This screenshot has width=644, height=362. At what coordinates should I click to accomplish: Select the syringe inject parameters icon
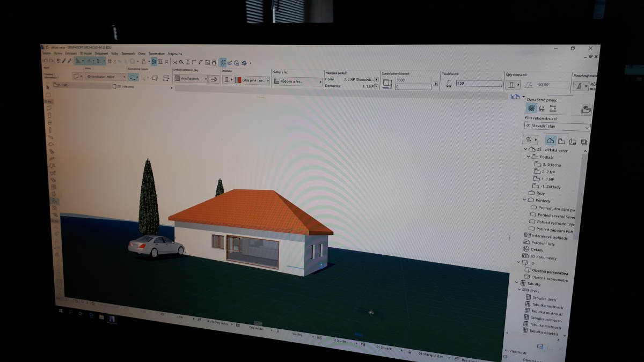tap(69, 61)
